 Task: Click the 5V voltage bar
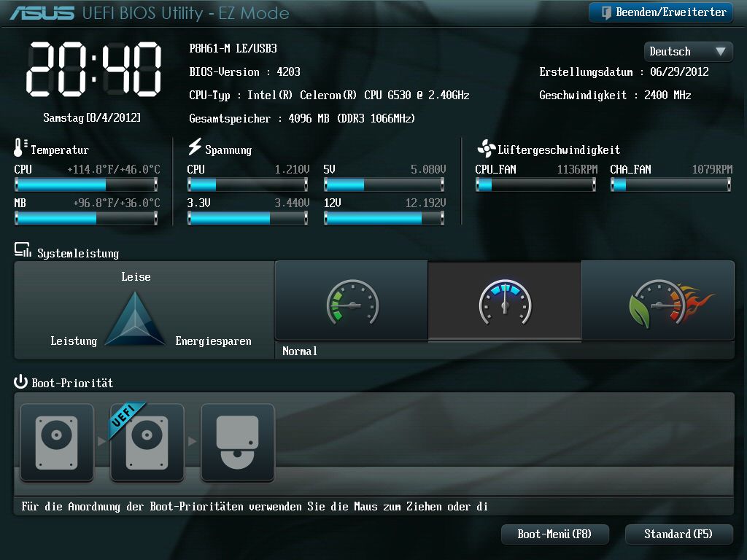384,184
